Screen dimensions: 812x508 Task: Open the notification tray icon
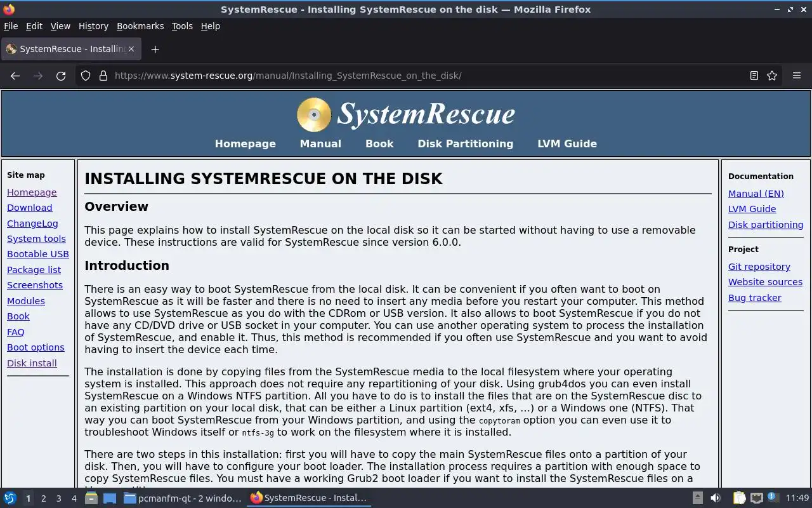point(772,498)
